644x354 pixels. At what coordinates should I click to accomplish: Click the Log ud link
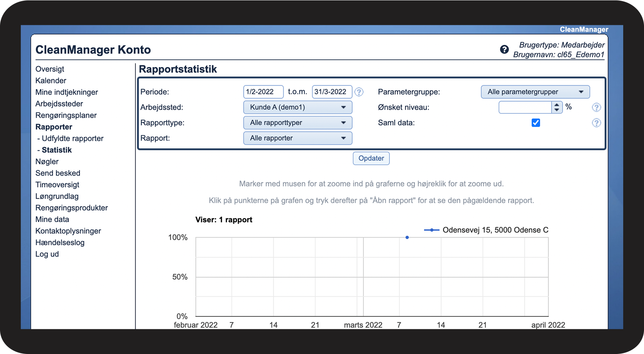pyautogui.click(x=47, y=254)
